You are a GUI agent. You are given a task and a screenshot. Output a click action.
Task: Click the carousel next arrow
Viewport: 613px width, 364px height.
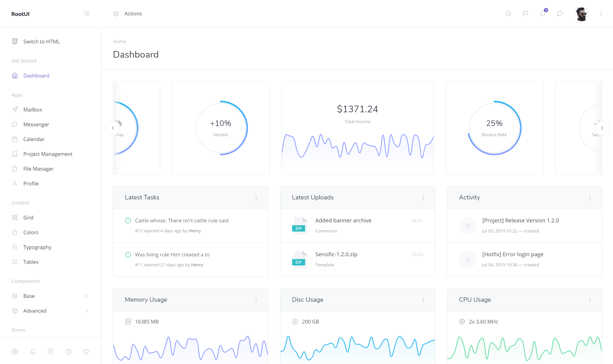602,128
